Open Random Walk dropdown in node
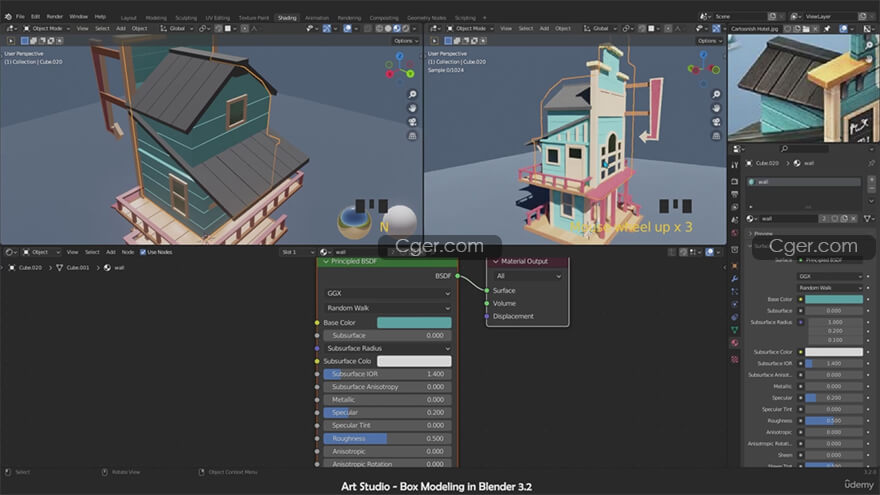 [387, 308]
